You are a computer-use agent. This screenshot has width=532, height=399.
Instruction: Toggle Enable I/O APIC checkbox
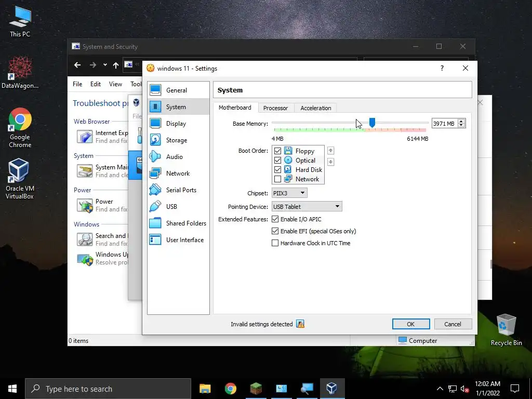point(275,219)
